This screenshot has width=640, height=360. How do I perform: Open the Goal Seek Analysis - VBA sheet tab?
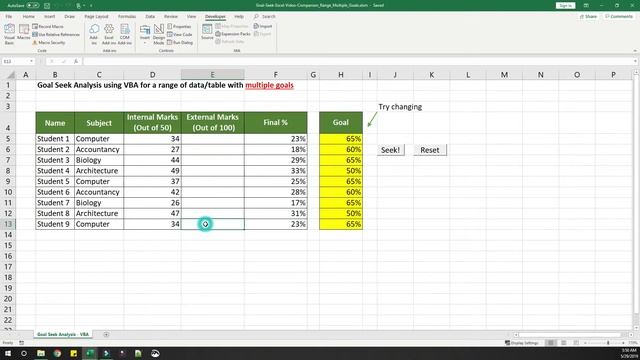coord(63,334)
